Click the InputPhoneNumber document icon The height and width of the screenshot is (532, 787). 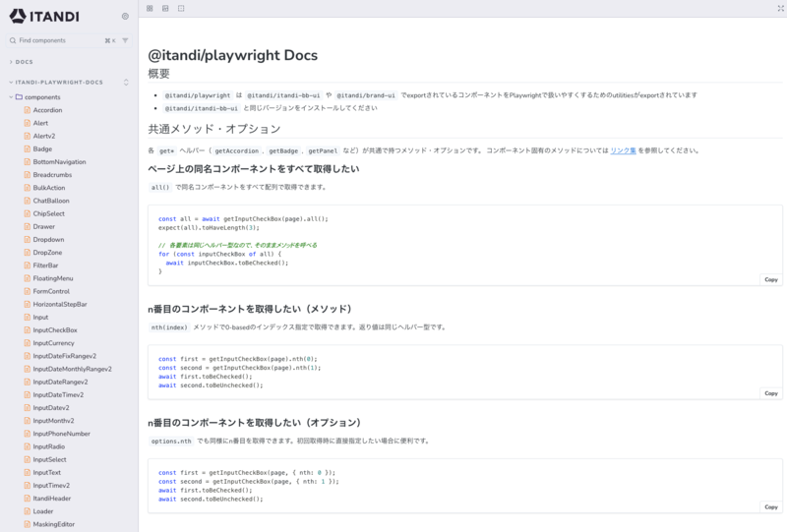pos(28,434)
